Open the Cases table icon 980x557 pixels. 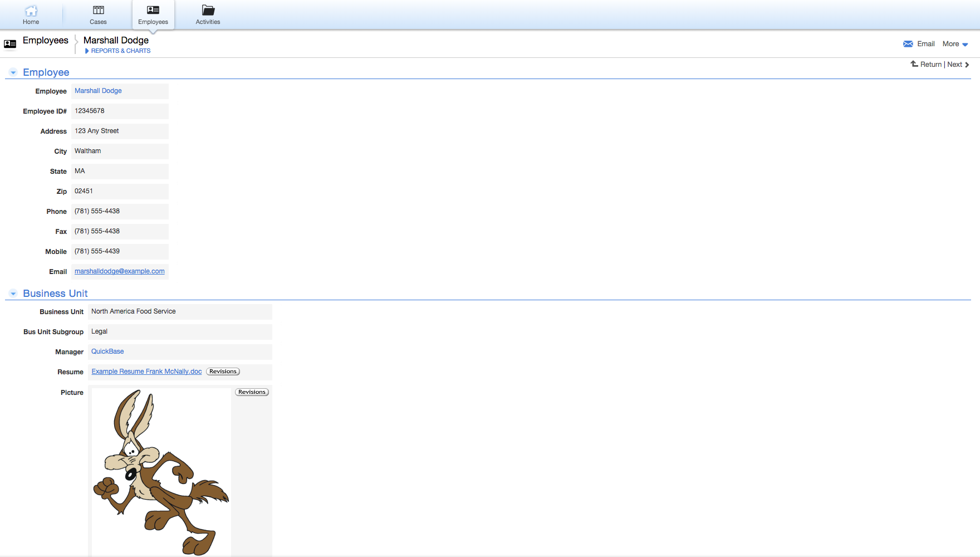pyautogui.click(x=98, y=10)
